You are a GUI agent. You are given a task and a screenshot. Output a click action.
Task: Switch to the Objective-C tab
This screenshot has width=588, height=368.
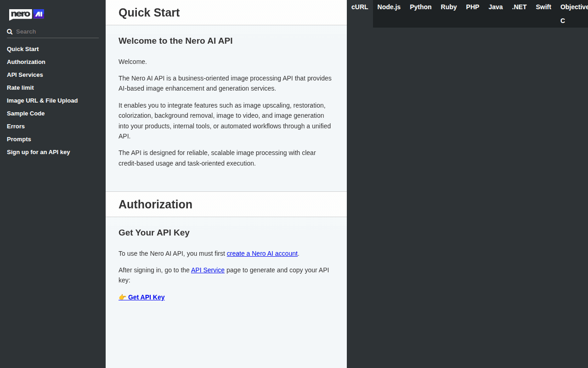point(572,14)
